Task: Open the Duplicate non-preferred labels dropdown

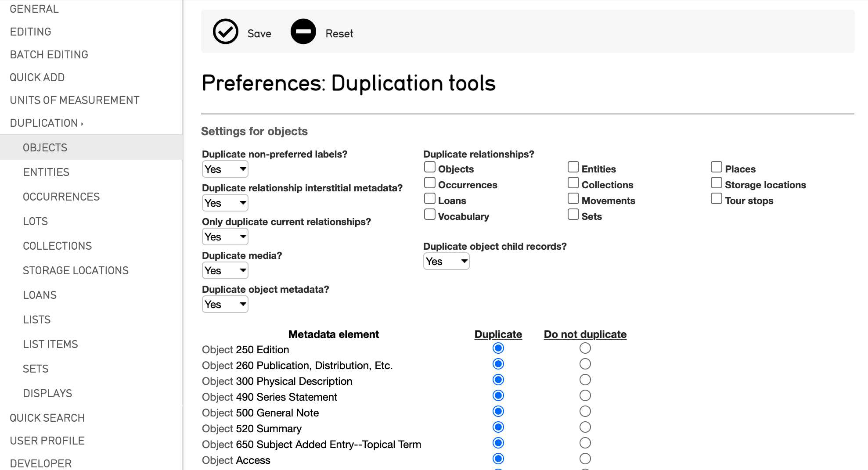Action: (225, 169)
